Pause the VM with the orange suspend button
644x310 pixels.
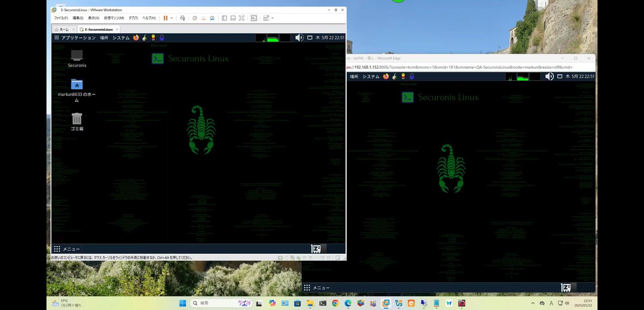(x=165, y=18)
